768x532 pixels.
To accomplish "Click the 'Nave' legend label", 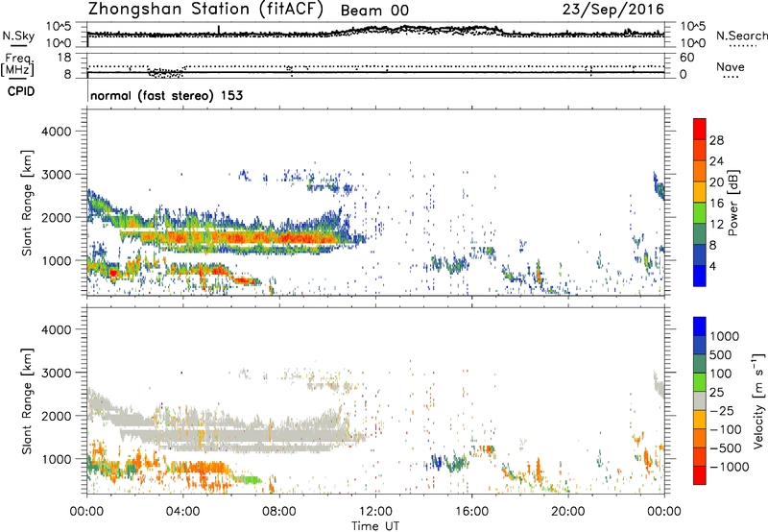I will pos(731,66).
